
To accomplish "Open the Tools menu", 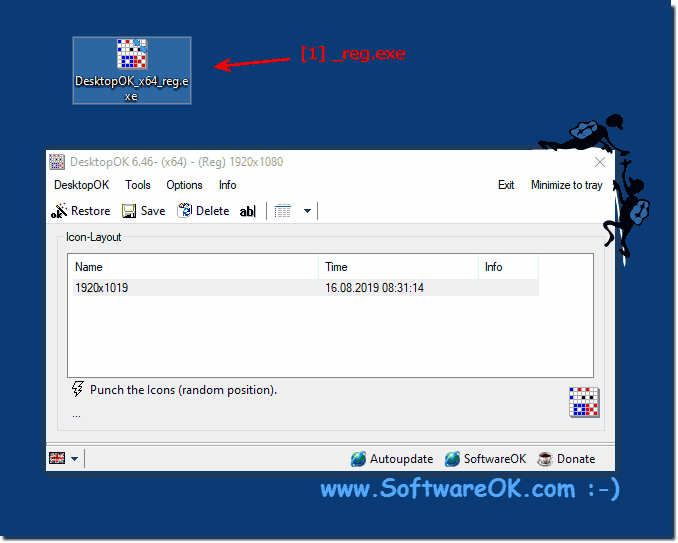I will pos(138,185).
